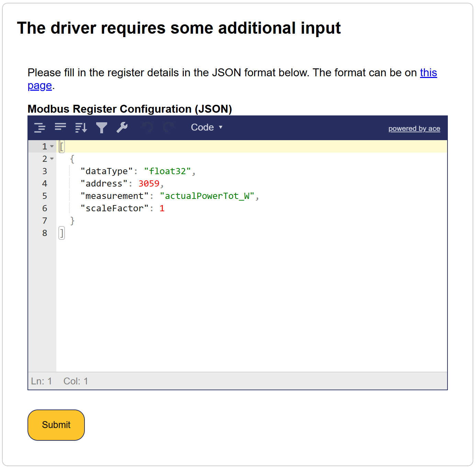Repair the JSON using the wrench icon
476x472 pixels.
pyautogui.click(x=122, y=127)
